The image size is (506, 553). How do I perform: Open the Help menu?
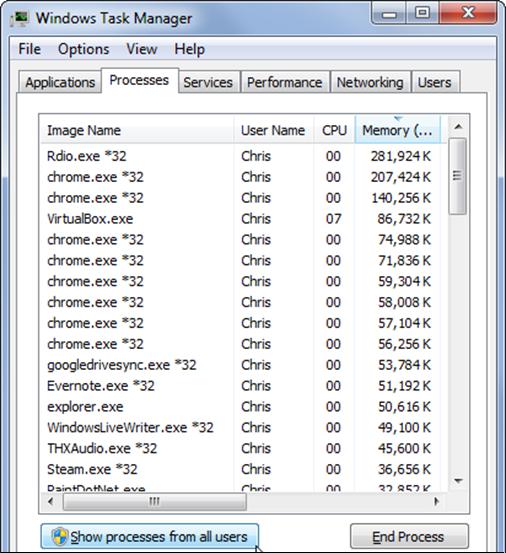(189, 49)
